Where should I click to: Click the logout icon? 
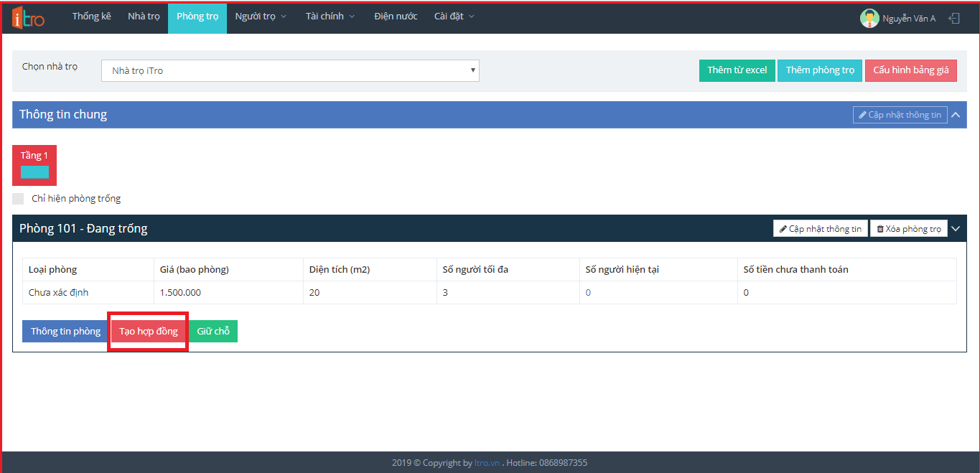click(954, 19)
